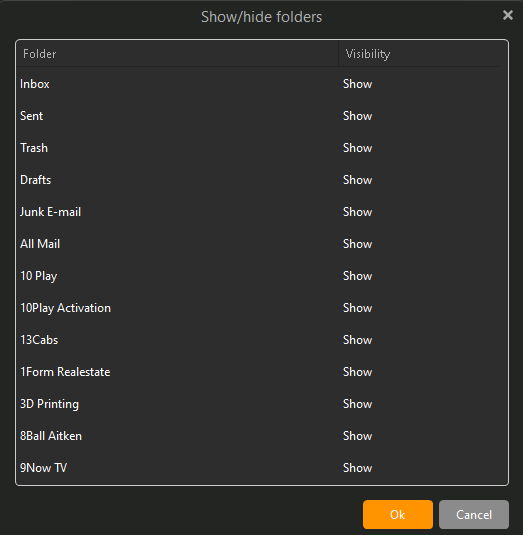Close the Show/hide folders dialog

pyautogui.click(x=508, y=15)
